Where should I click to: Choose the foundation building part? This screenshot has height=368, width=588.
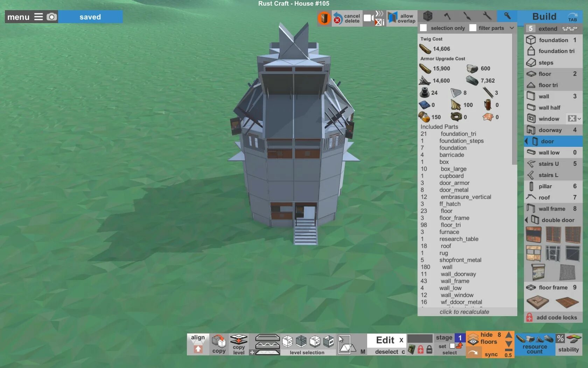[x=553, y=40]
